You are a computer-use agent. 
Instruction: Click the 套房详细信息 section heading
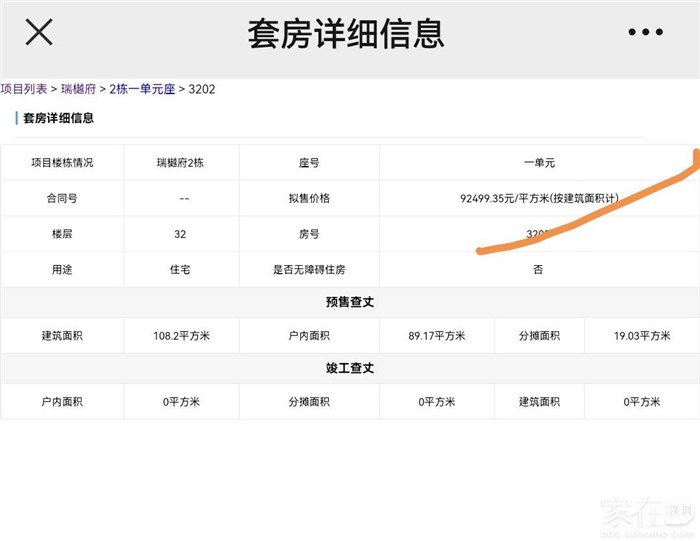pos(59,118)
